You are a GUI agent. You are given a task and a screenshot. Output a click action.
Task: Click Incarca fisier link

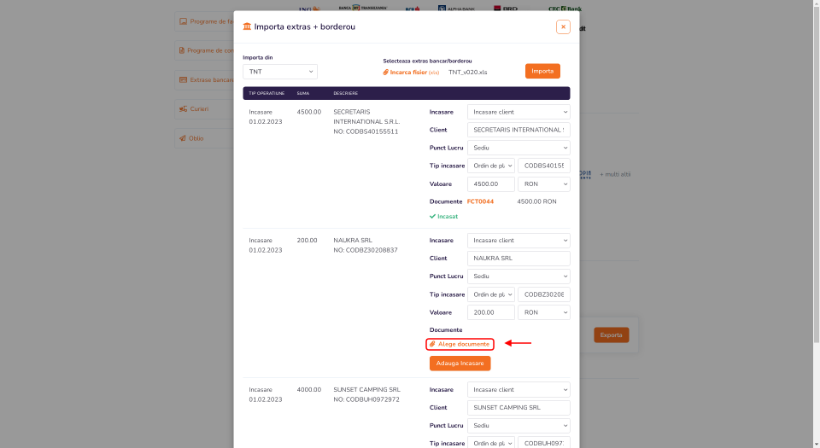click(x=411, y=72)
